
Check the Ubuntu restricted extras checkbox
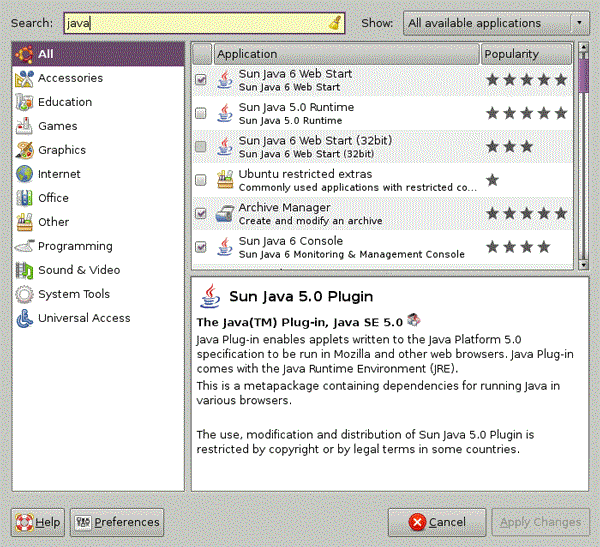point(201,180)
